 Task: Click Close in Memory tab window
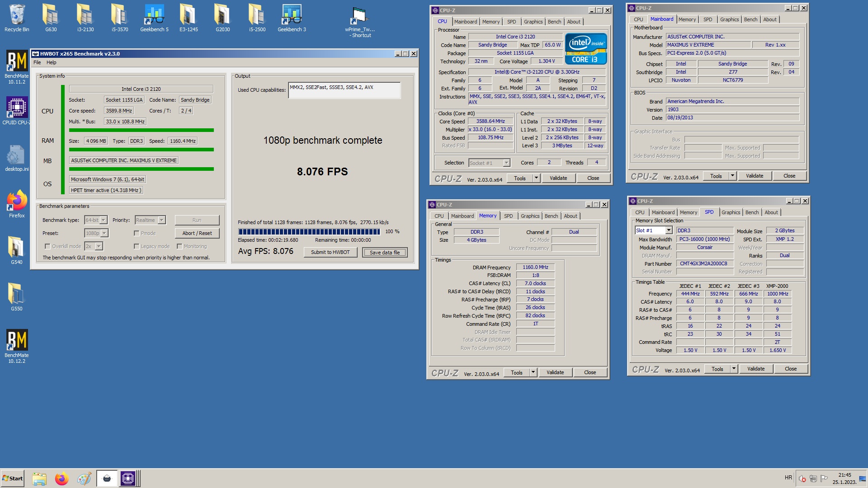tap(590, 372)
